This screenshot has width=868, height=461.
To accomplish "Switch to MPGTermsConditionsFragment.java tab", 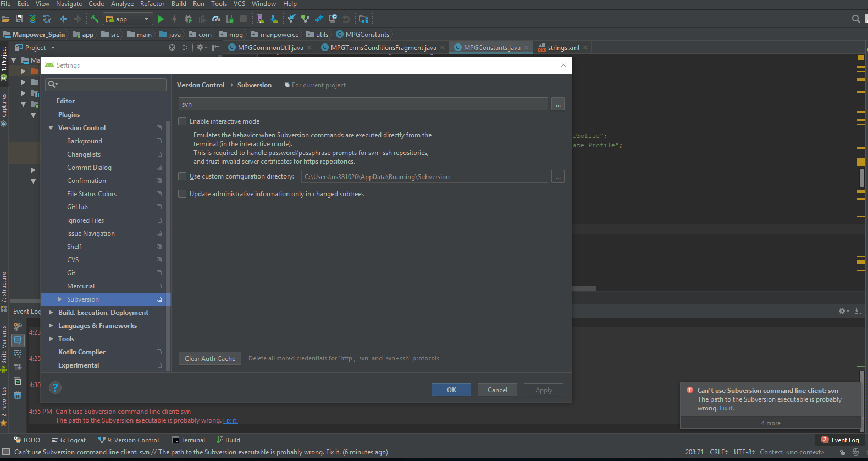I will [383, 48].
